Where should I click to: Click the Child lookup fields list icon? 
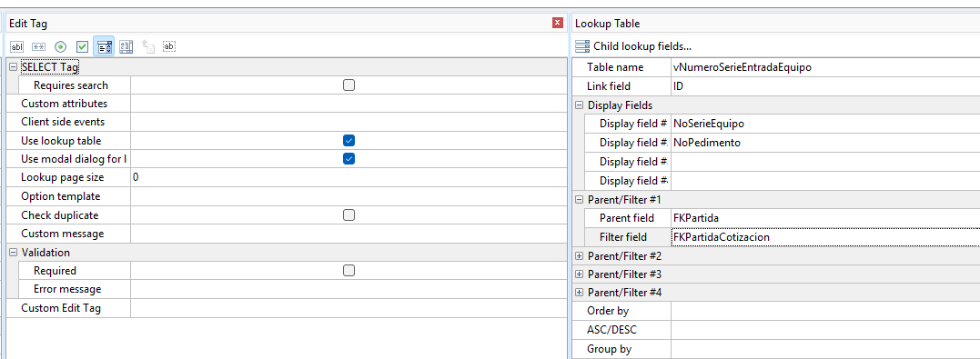[582, 46]
